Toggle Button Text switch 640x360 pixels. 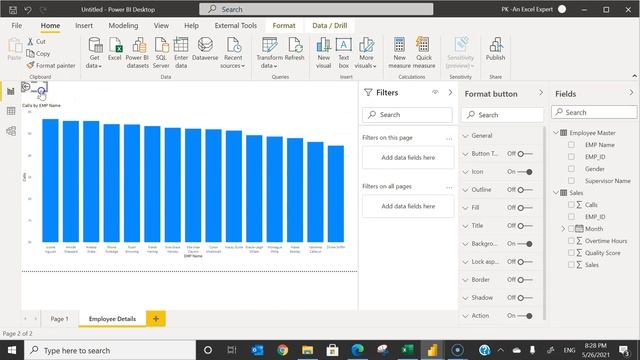pos(525,154)
